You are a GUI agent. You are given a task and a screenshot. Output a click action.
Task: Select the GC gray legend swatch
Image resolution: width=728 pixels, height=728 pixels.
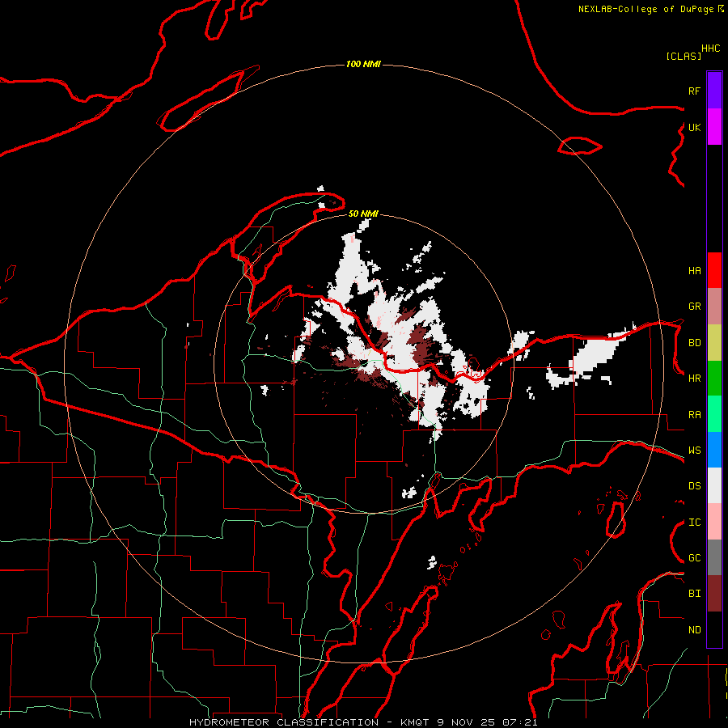click(714, 557)
